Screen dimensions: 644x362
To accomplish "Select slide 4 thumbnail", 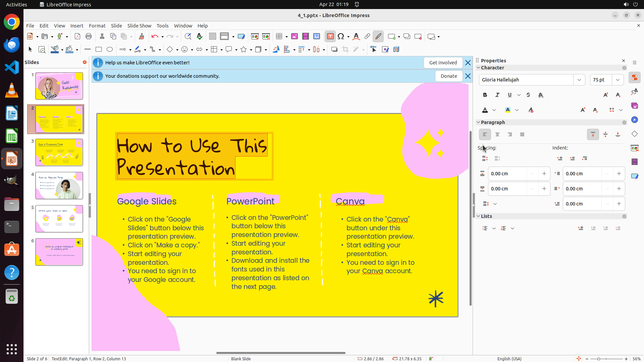I will click(59, 186).
